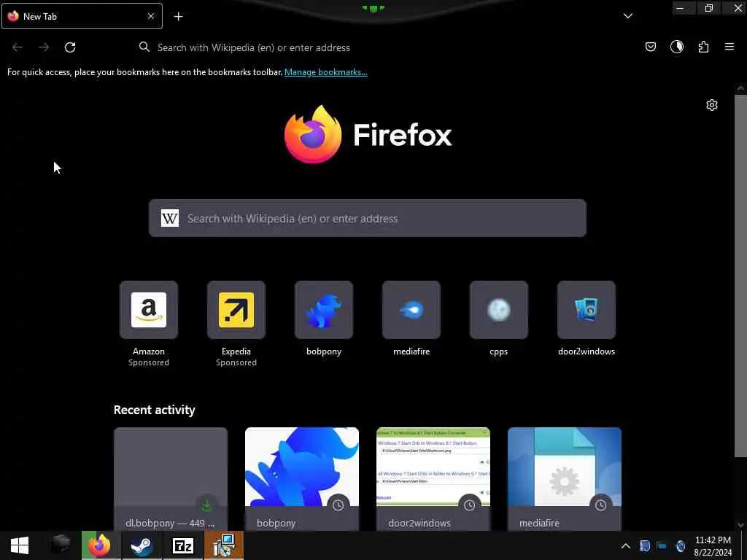Open mediafire recent activity thumbnail
Viewport: 747px width, 560px height.
click(565, 467)
